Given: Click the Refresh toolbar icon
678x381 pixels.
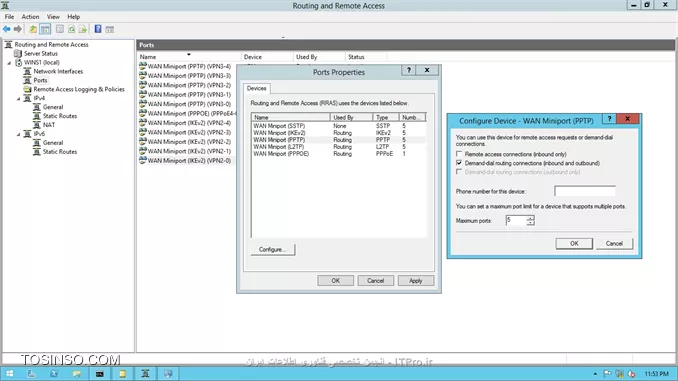Looking at the screenshot, I should point(71,29).
